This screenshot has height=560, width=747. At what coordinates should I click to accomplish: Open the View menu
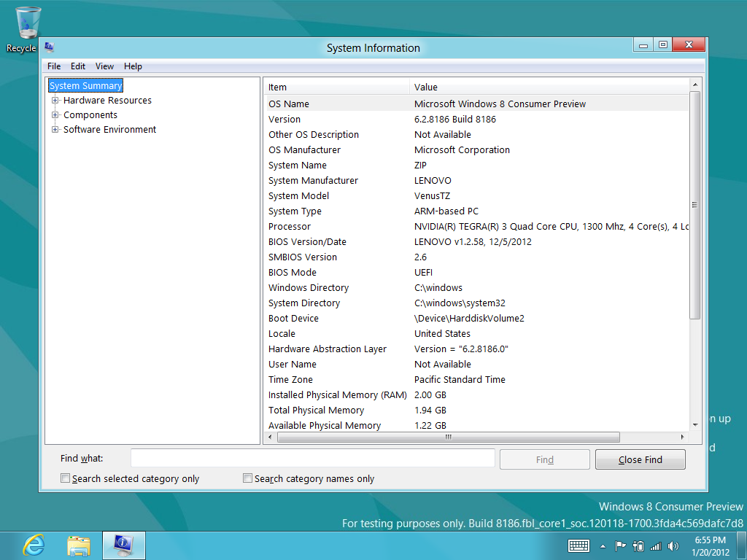(x=104, y=66)
